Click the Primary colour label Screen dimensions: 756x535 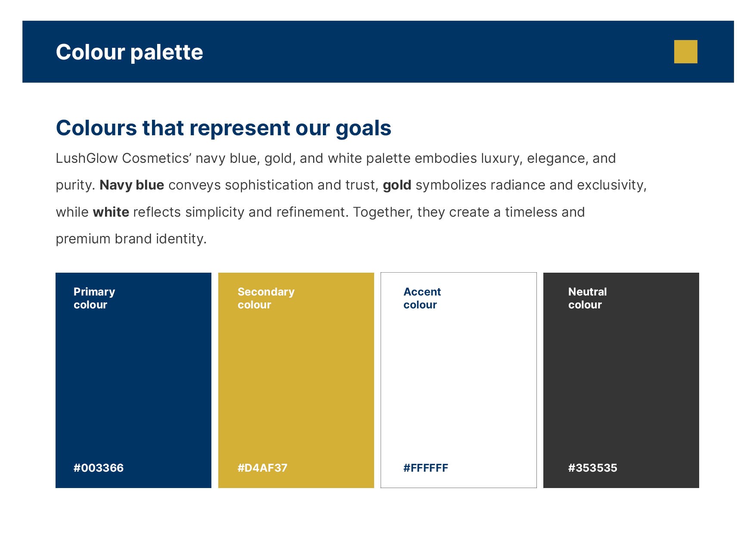(x=94, y=298)
